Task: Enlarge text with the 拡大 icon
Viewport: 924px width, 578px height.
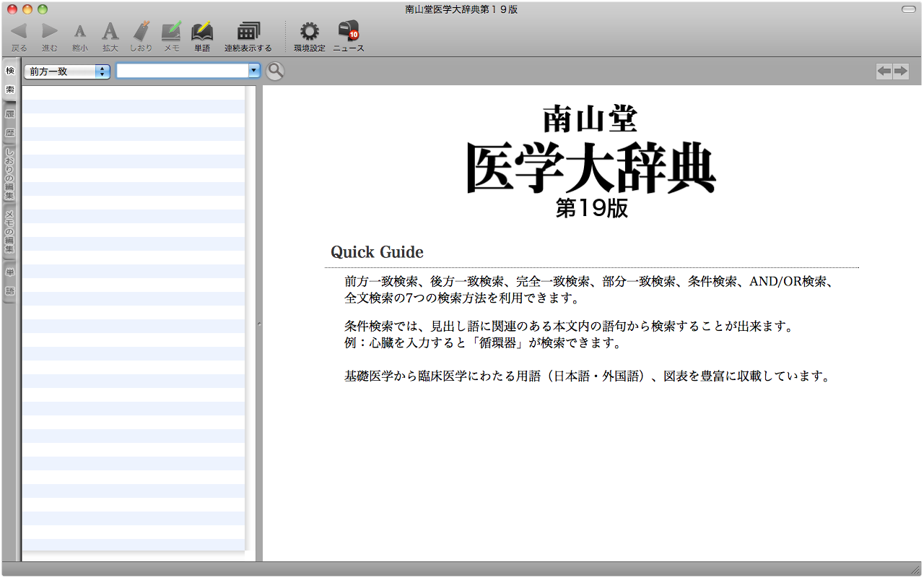Action: pyautogui.click(x=110, y=31)
